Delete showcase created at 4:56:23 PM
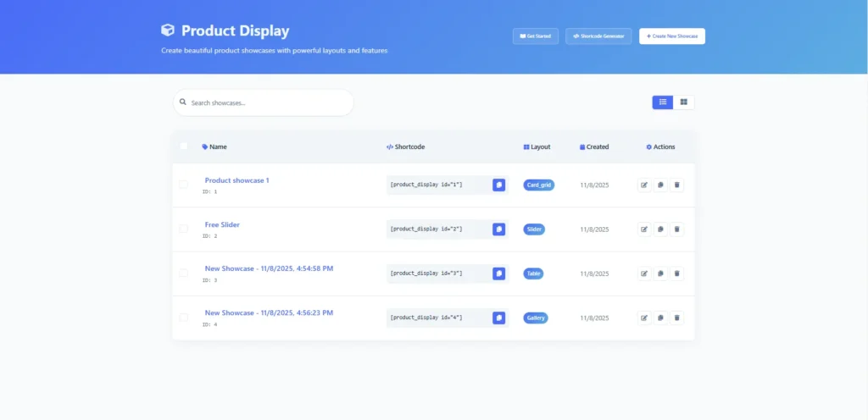868x420 pixels. [676, 318]
